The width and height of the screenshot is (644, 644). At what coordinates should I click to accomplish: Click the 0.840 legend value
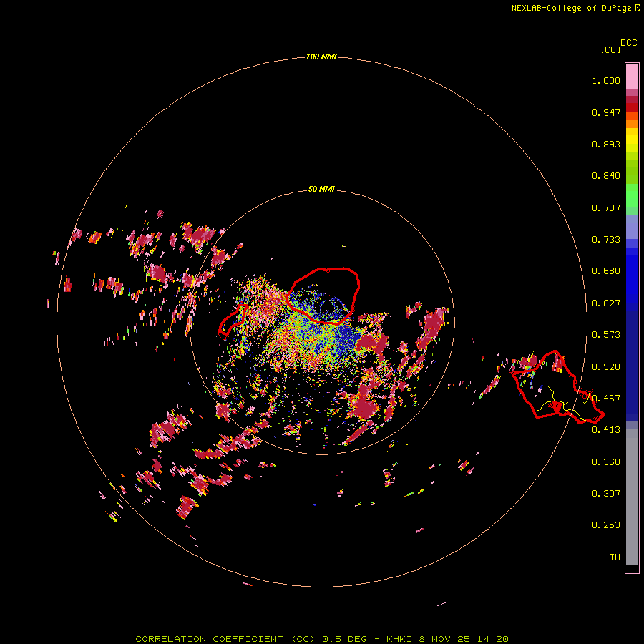[606, 176]
